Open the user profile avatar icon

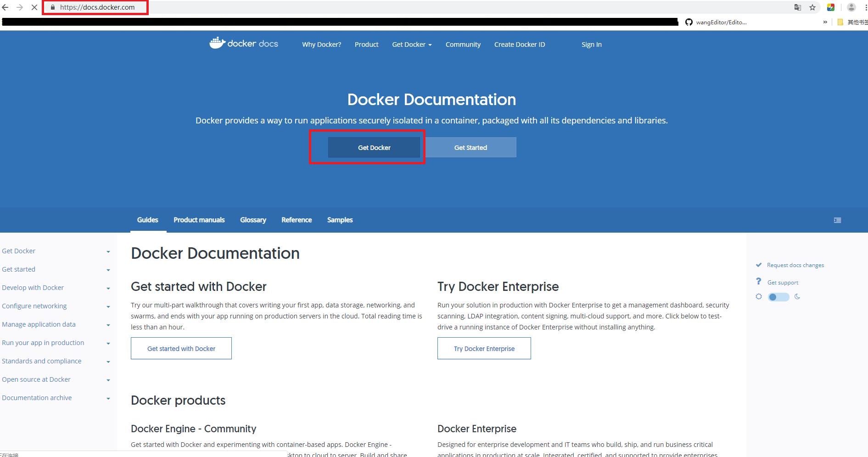[x=851, y=7]
